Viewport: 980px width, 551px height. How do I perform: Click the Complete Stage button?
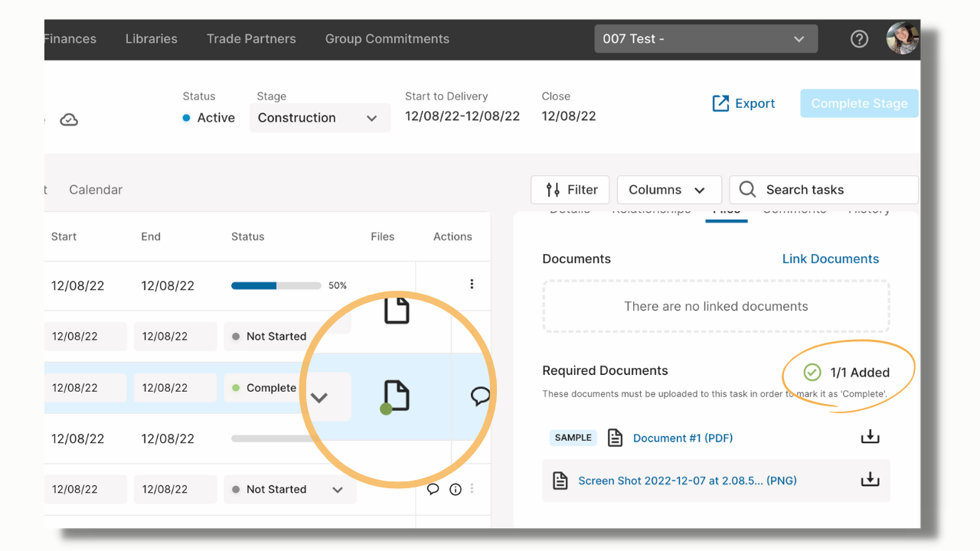(x=859, y=103)
